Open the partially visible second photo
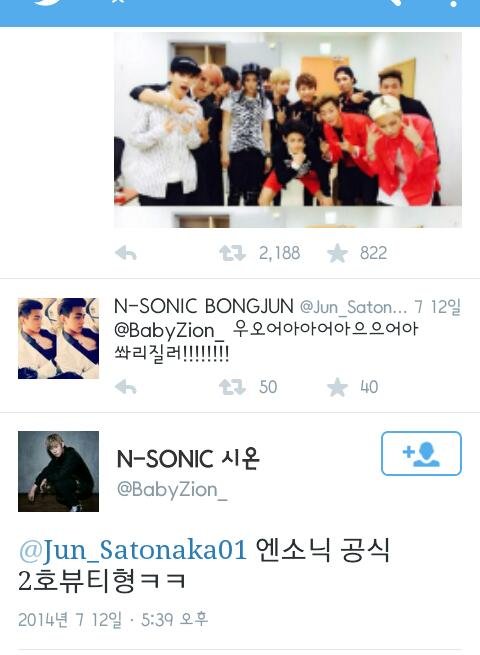Image resolution: width=480 pixels, height=655 pixels. (x=288, y=217)
